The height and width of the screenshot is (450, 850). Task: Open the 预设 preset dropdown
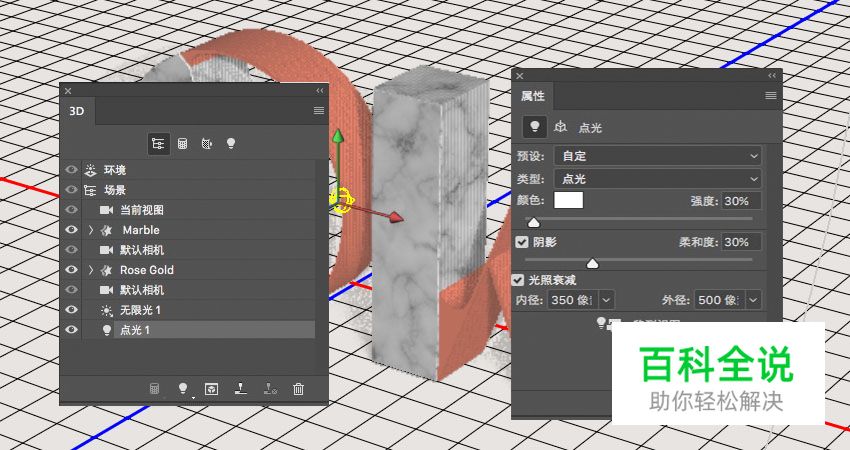click(659, 156)
